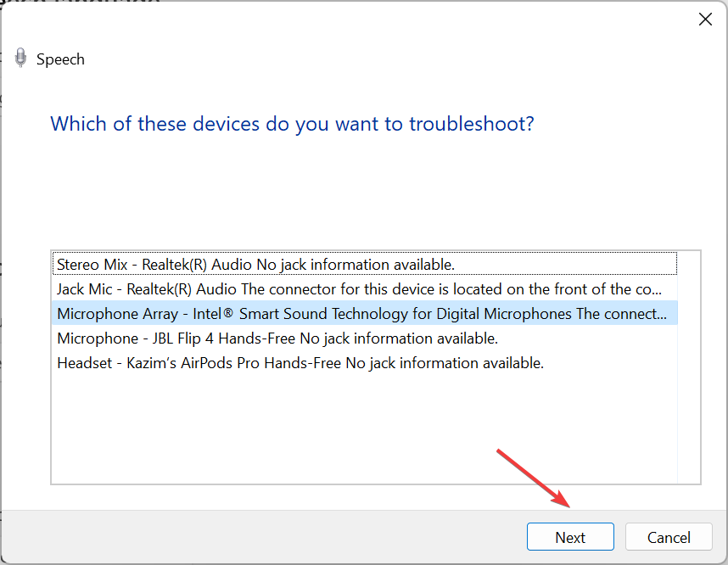
Task: Click the Next button
Action: click(x=570, y=537)
